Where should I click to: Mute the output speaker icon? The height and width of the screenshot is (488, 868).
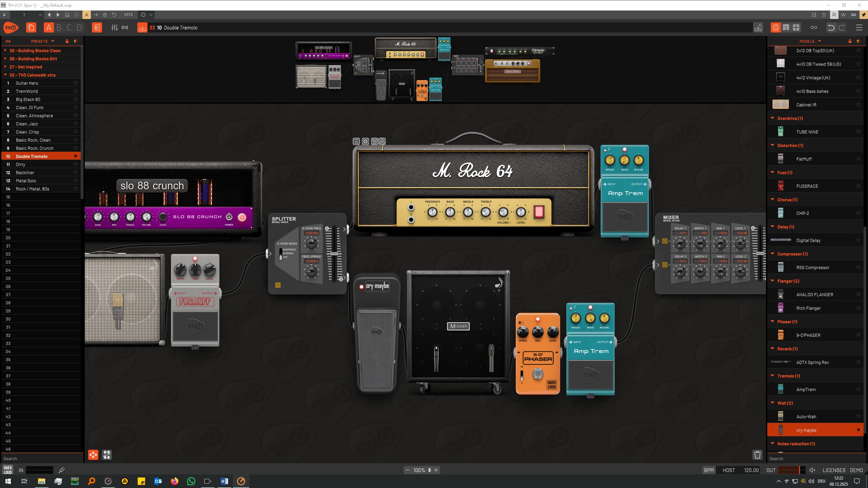click(812, 470)
